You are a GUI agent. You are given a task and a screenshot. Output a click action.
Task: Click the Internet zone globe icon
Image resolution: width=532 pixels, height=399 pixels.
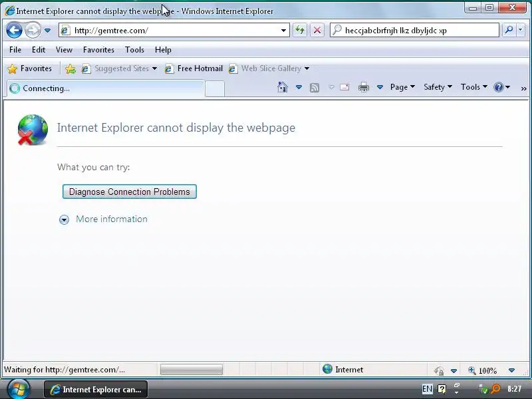pyautogui.click(x=327, y=369)
